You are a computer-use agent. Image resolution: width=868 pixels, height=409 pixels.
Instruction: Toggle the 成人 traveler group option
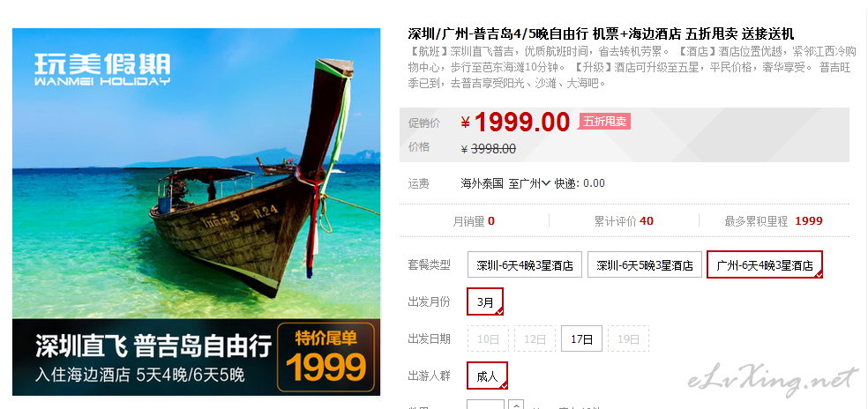click(487, 376)
